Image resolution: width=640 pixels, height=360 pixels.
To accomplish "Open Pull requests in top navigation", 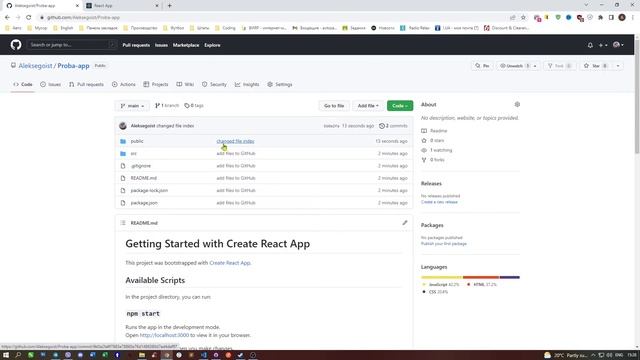I will 136,45.
